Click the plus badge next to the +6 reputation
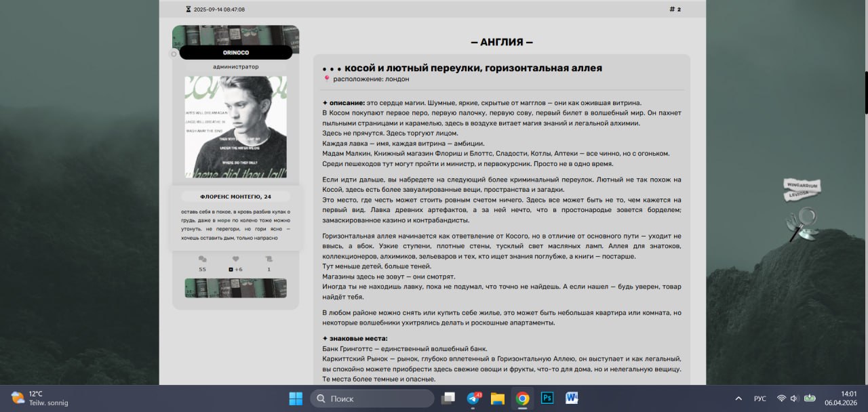 click(231, 268)
